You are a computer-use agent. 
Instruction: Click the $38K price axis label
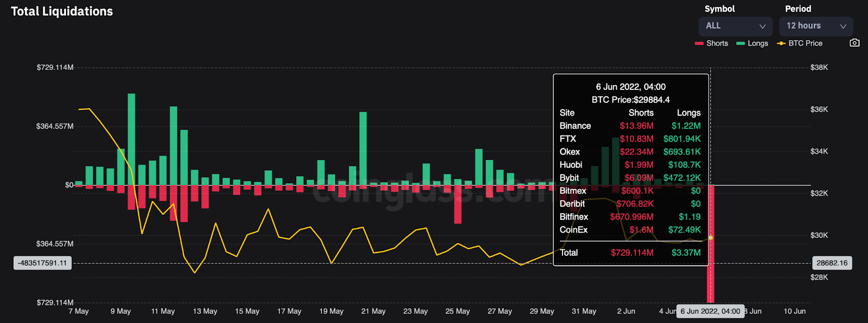[x=819, y=67]
